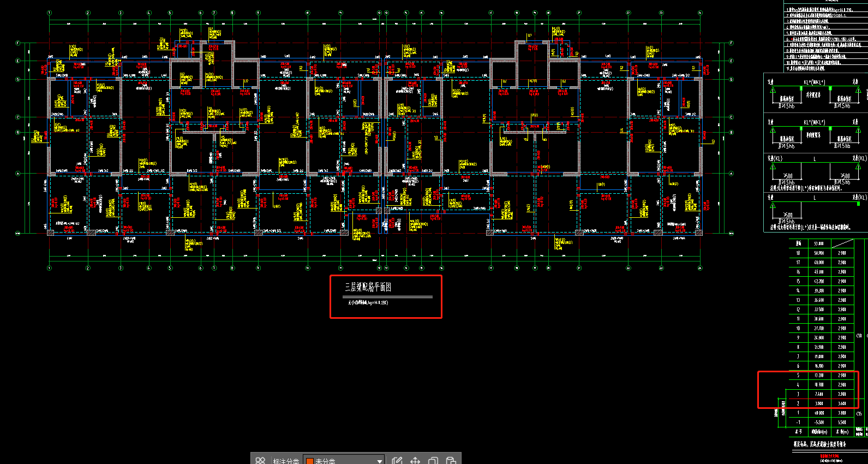
Task: Click first KL*(WKL*) beam detail label
Action: click(x=814, y=82)
